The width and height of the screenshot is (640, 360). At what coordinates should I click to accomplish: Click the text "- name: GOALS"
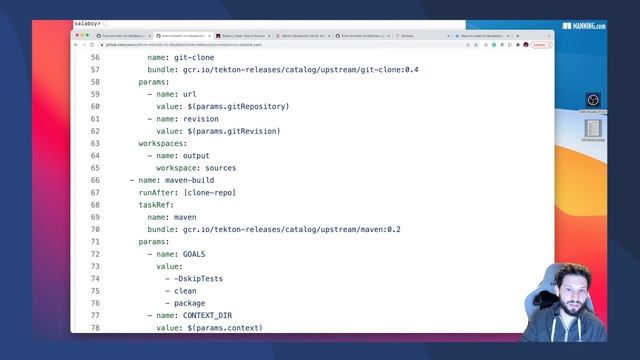pyautogui.click(x=176, y=254)
